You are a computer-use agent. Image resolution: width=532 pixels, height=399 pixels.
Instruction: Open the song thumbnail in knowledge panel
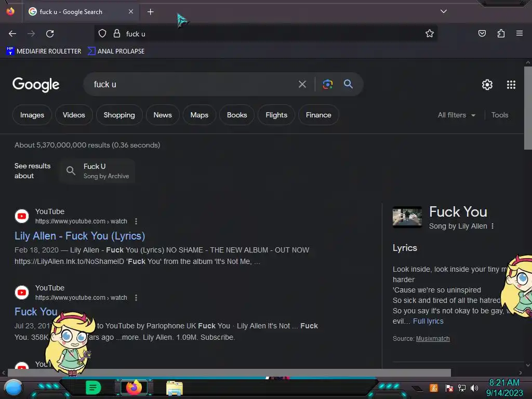point(407,217)
